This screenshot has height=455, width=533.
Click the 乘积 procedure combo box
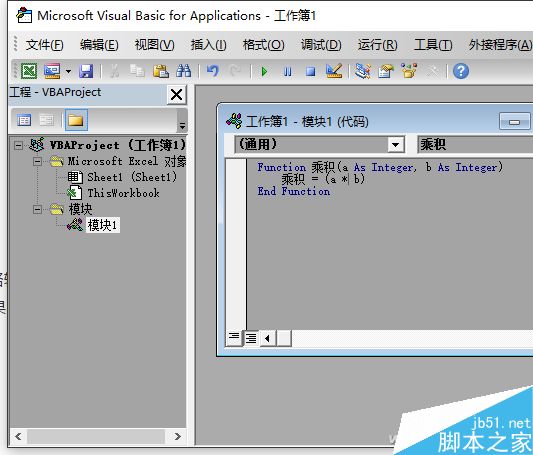[x=475, y=144]
